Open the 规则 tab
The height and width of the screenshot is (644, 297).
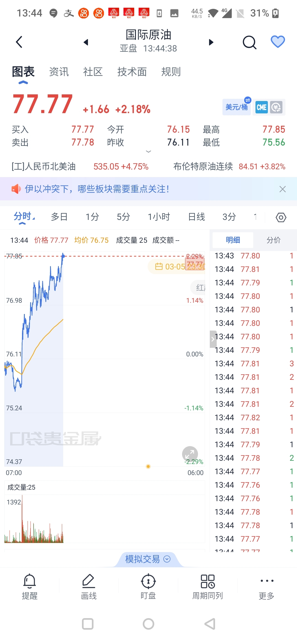pyautogui.click(x=171, y=72)
